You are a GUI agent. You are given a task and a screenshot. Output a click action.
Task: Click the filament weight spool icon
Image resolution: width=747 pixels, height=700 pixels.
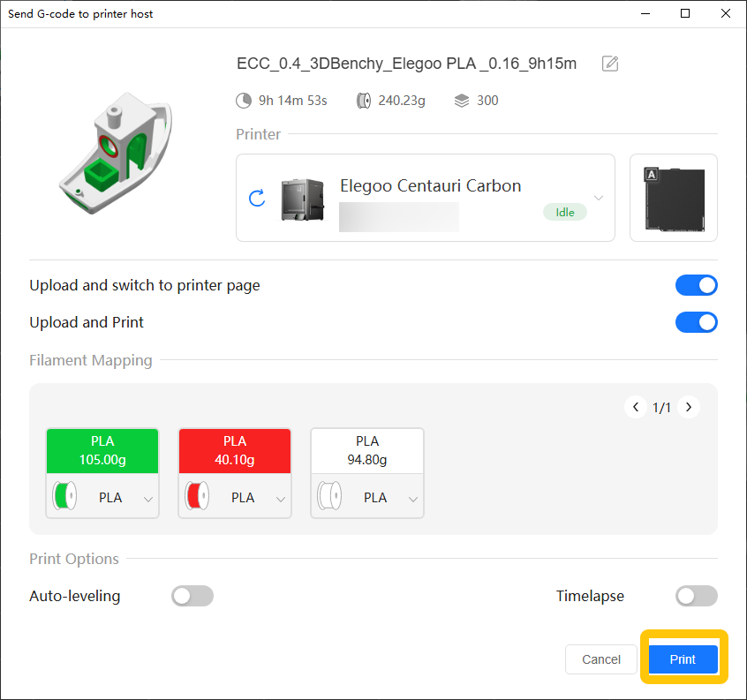point(364,101)
